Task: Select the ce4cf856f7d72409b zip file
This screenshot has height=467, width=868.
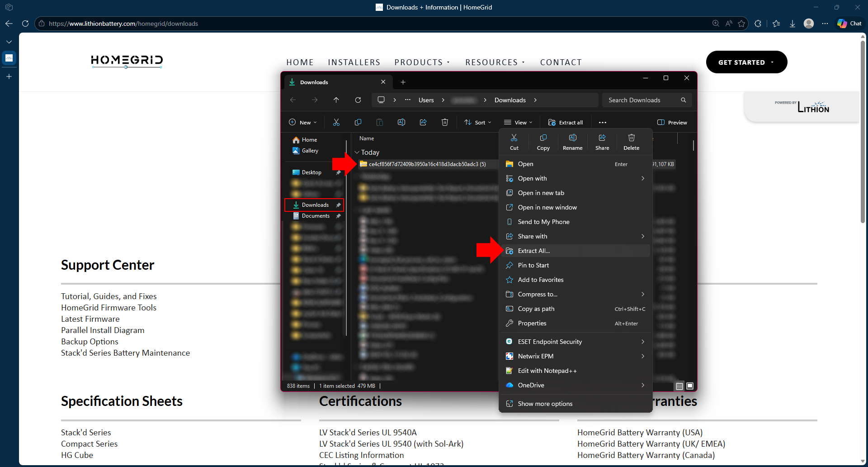Action: point(427,164)
